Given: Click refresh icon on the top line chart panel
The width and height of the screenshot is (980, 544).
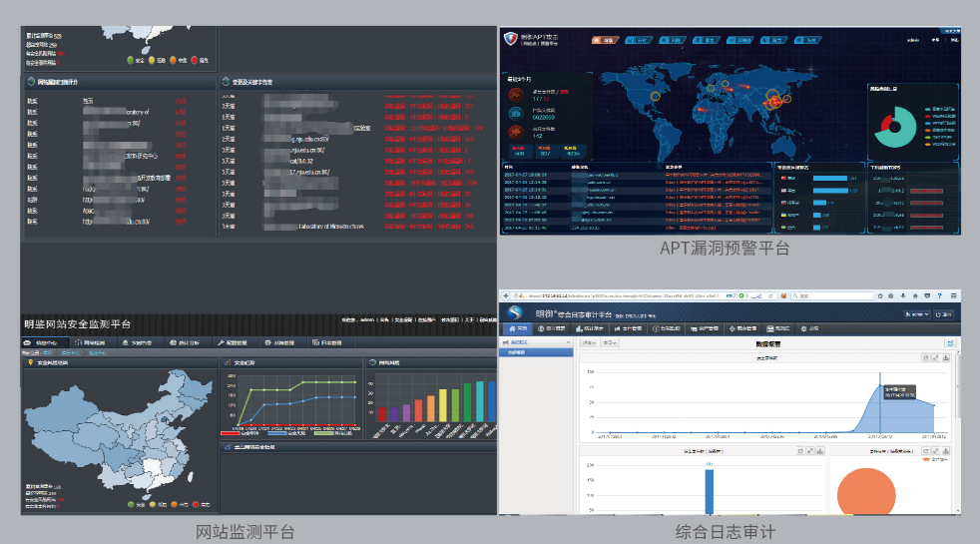Looking at the screenshot, I should [x=926, y=357].
